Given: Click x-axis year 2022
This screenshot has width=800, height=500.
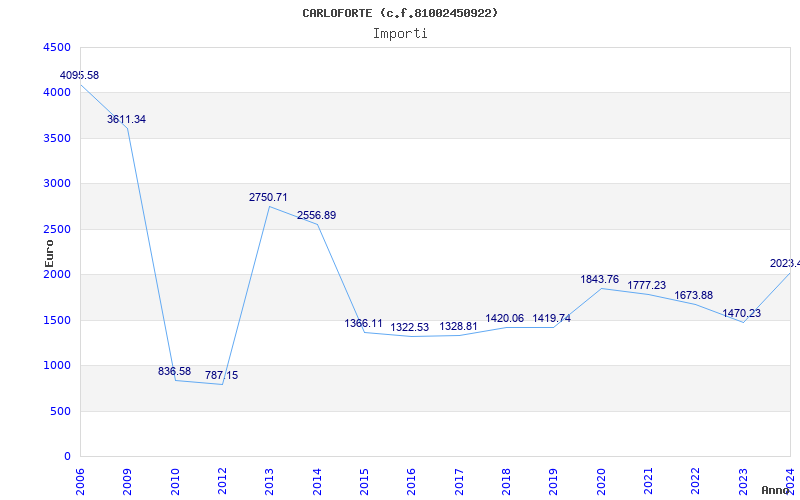Looking at the screenshot, I should (695, 482).
